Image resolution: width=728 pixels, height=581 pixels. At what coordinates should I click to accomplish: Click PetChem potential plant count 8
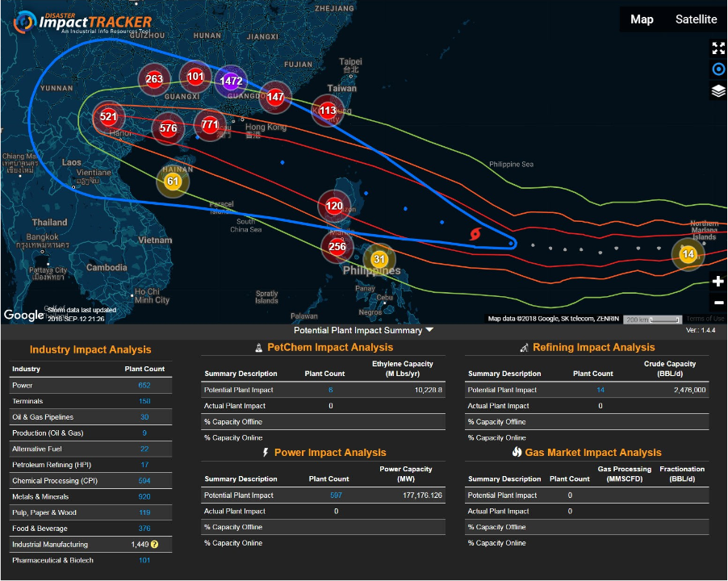331,390
